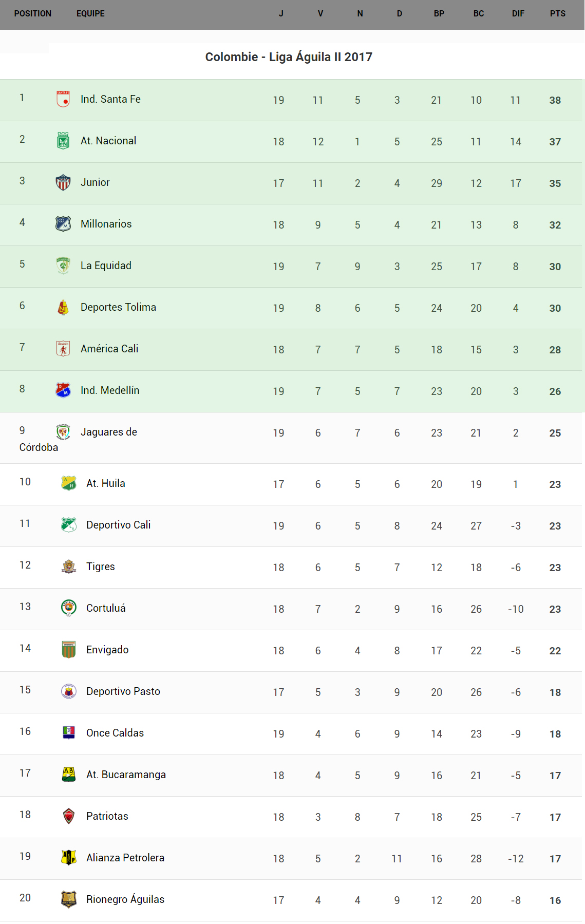Open the América Cali team link
The width and height of the screenshot is (585, 924).
109,349
